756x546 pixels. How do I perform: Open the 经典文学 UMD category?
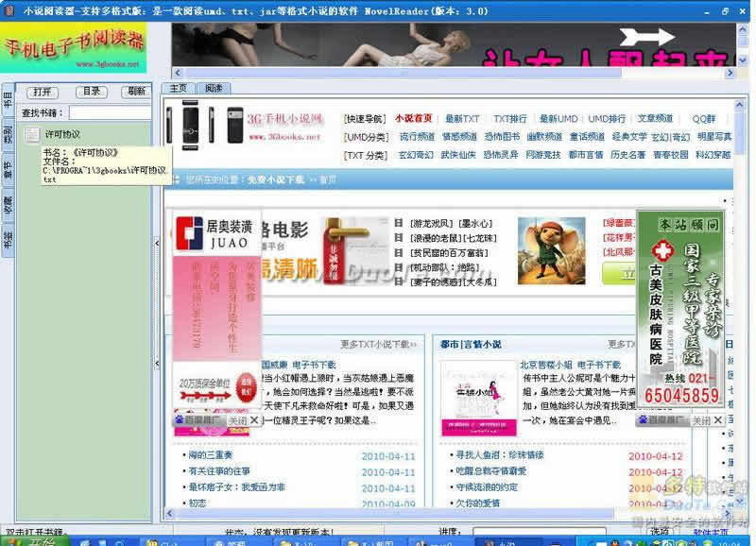click(x=629, y=137)
